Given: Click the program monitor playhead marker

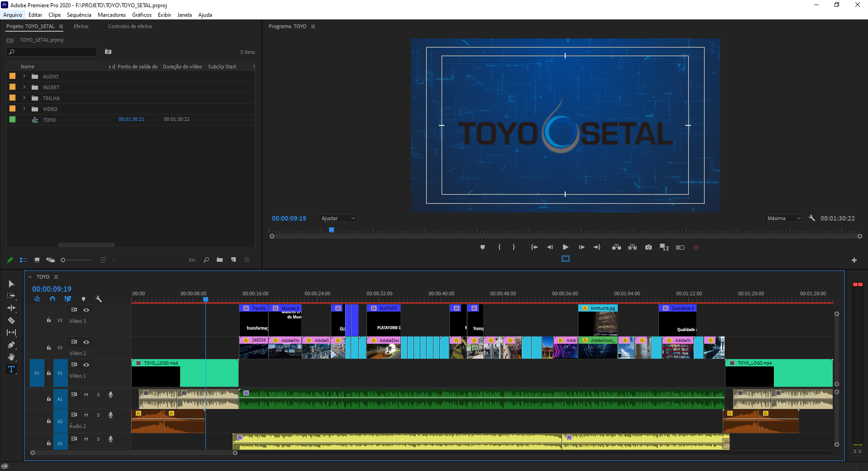Looking at the screenshot, I should click(331, 230).
